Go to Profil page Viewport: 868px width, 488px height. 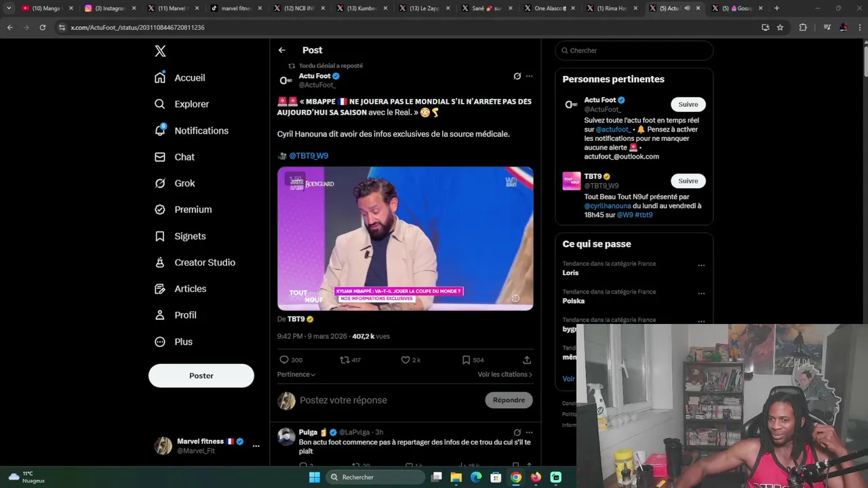pos(175,316)
